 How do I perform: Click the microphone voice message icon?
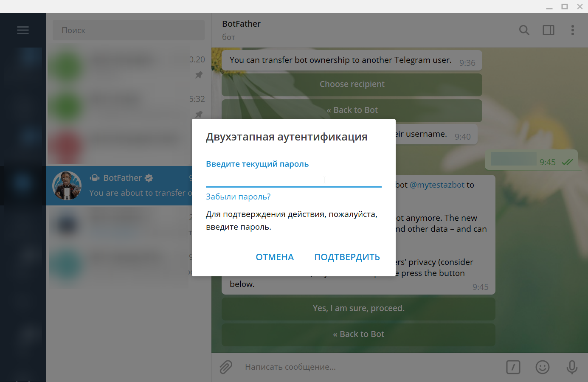(x=571, y=367)
